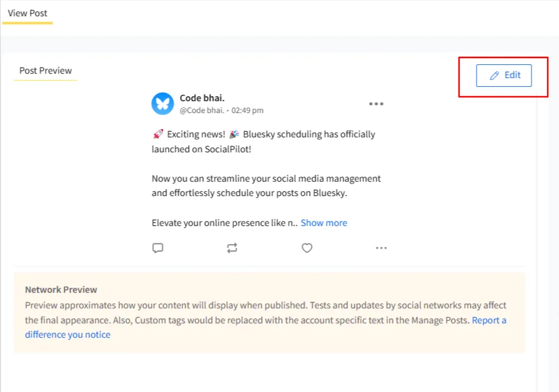Open the ellipsis menu below the like button
This screenshot has width=559, height=392.
pos(382,248)
